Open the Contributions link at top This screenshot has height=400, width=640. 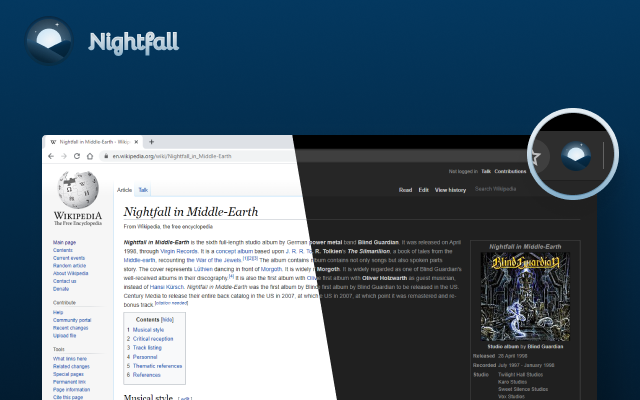tap(510, 171)
